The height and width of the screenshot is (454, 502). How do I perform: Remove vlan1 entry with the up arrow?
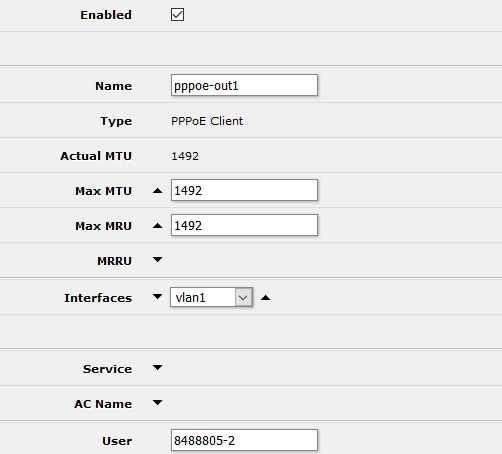click(x=265, y=298)
